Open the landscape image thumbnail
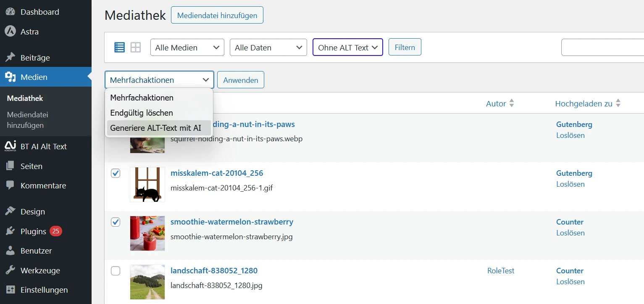Screen dimensions: 644x304 click(147, 282)
